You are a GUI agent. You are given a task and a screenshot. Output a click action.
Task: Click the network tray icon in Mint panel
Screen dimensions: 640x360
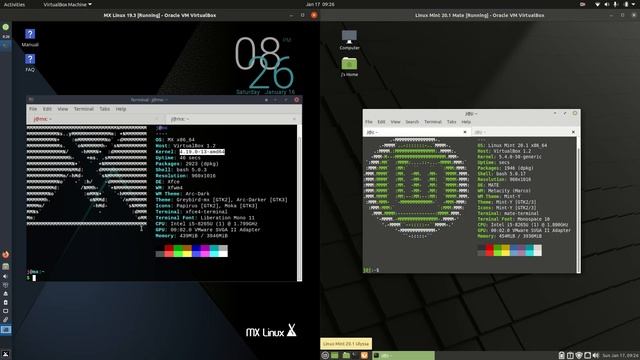tap(587, 356)
